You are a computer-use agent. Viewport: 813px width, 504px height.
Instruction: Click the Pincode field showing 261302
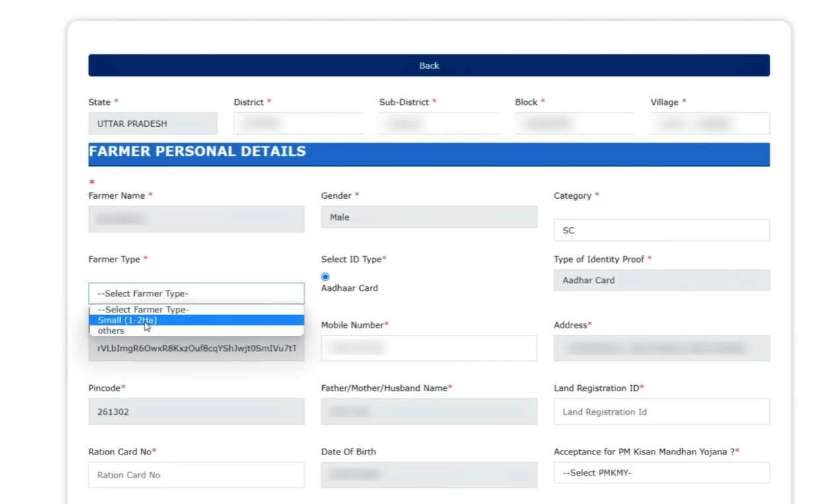(196, 412)
